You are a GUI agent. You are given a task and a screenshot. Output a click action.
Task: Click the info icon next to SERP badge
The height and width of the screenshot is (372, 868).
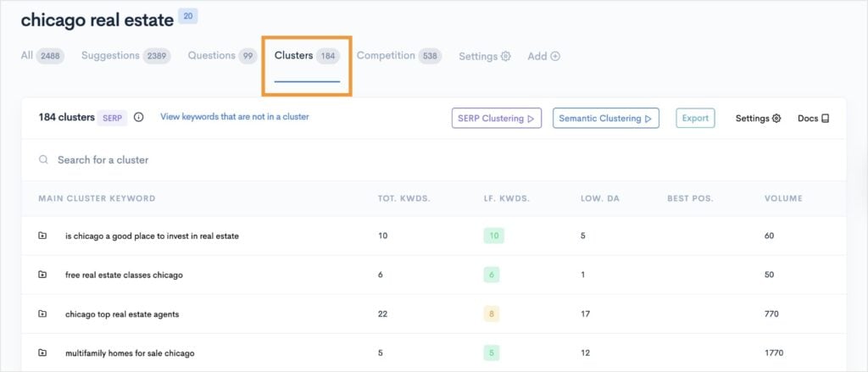(139, 117)
